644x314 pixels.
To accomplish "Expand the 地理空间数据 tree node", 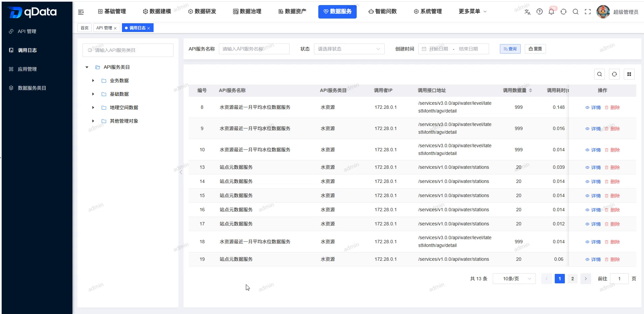I will [x=93, y=107].
